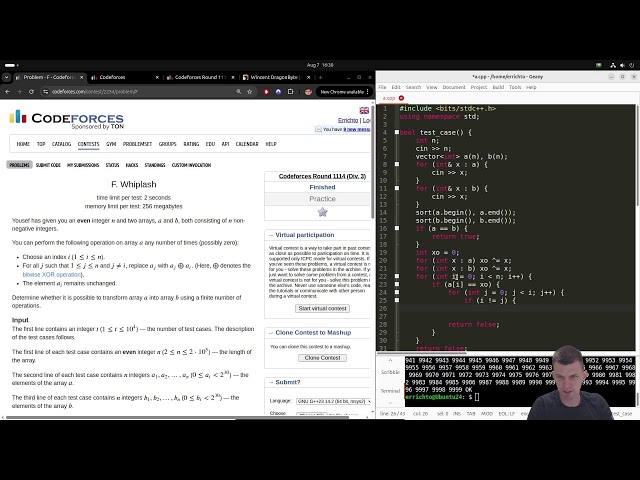Switch to the Terminal tab in Geany

(x=390, y=391)
